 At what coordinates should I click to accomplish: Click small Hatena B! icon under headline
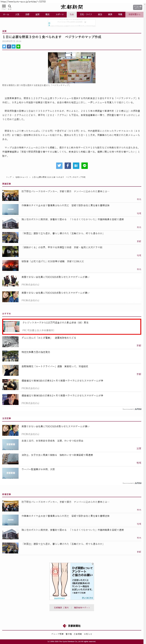(x=14, y=46)
